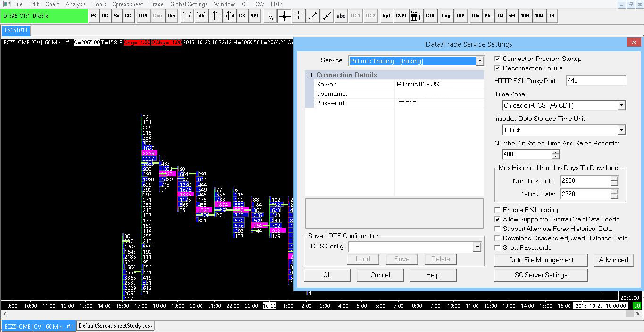
Task: Collapse the Connection Details section
Action: [x=310, y=75]
